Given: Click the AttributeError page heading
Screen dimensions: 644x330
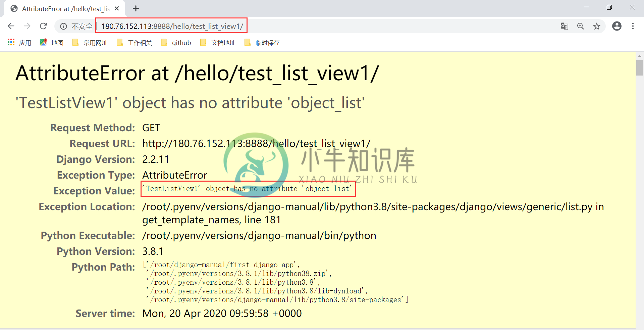Looking at the screenshot, I should [197, 73].
